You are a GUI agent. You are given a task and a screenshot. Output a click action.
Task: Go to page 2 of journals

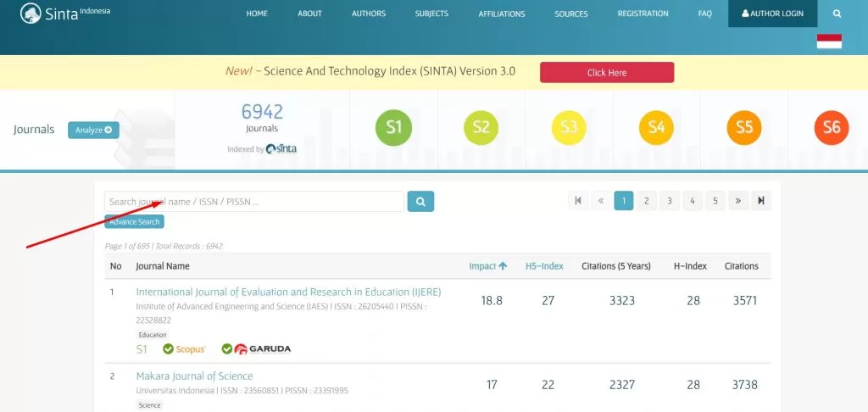(646, 201)
